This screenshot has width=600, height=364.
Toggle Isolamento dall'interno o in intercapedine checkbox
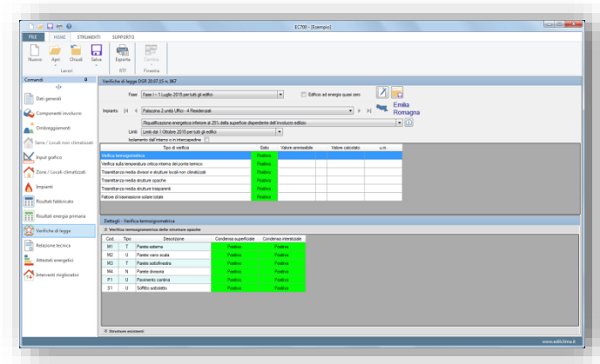click(207, 140)
